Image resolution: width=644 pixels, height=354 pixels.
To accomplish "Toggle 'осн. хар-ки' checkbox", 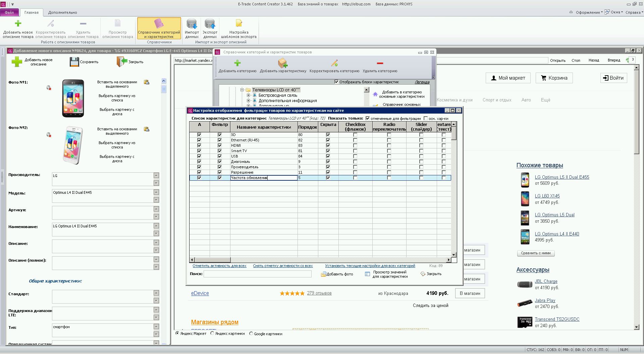I will tap(426, 118).
